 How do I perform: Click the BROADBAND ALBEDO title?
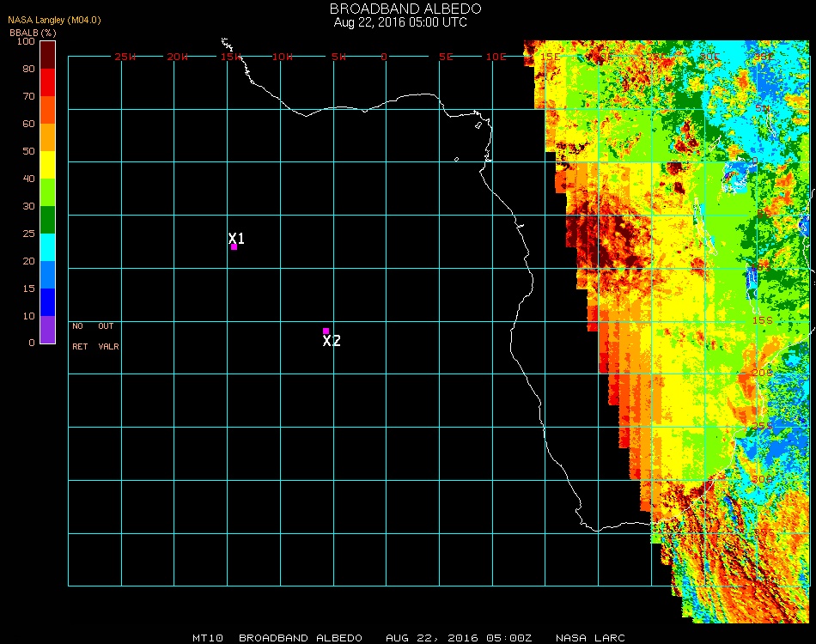click(400, 9)
